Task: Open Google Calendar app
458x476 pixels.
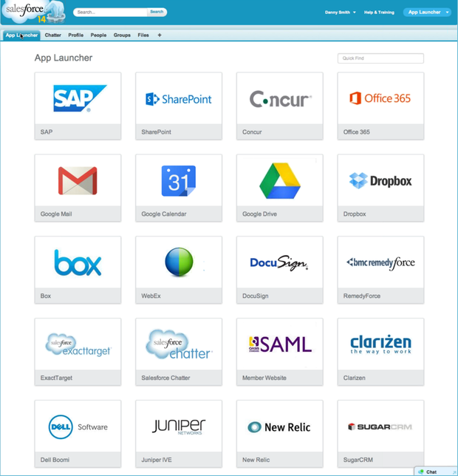Action: click(179, 188)
